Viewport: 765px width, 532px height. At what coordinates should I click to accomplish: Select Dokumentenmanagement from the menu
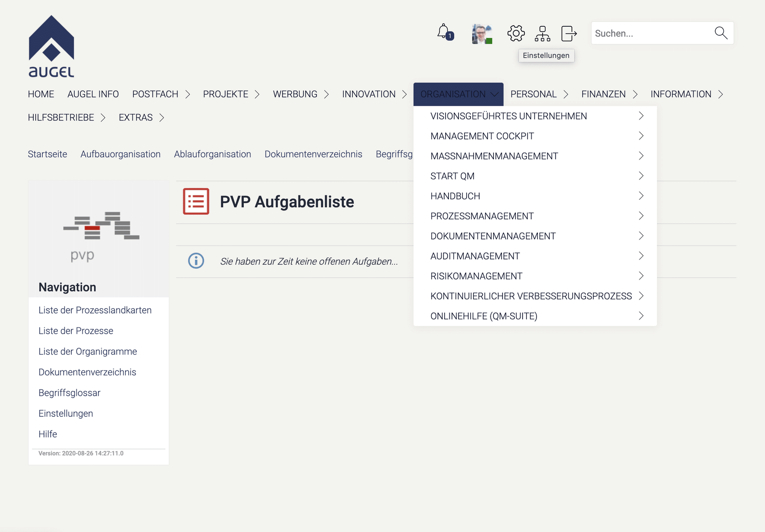(x=493, y=236)
